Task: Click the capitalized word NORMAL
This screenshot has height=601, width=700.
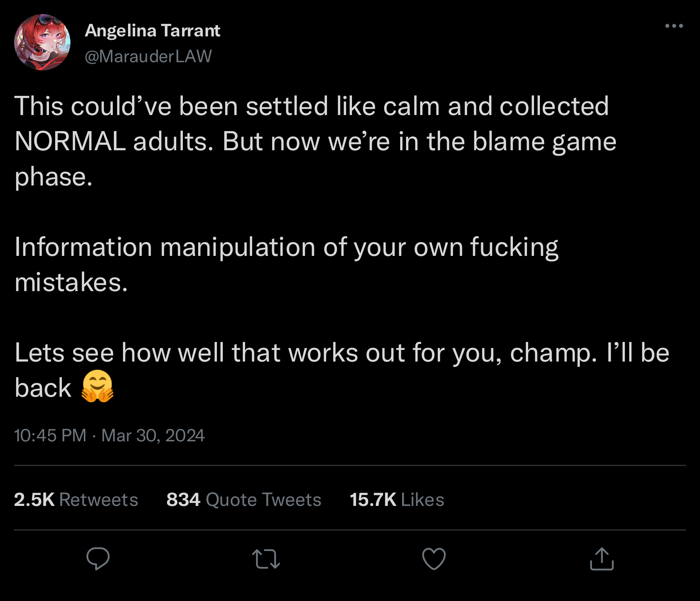Action: pyautogui.click(x=70, y=141)
